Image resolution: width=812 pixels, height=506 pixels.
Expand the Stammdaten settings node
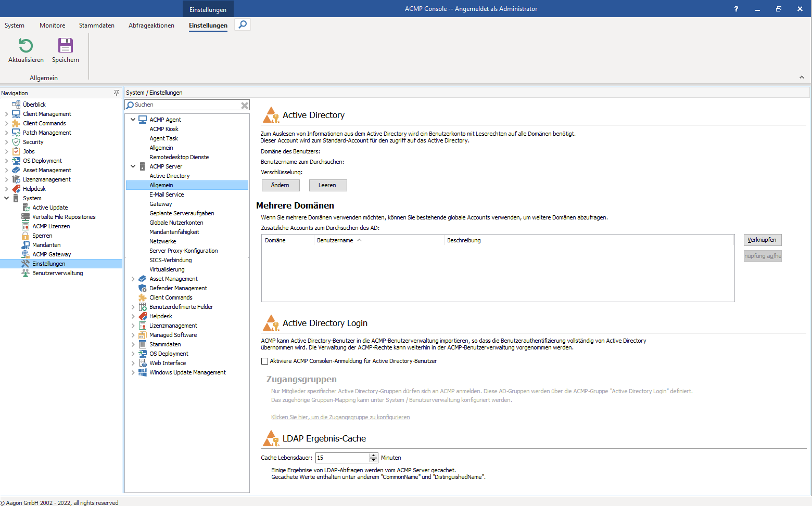pyautogui.click(x=133, y=344)
